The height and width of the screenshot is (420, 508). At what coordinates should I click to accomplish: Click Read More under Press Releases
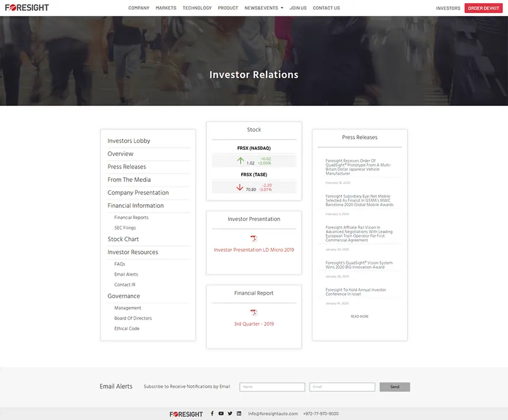pos(360,316)
